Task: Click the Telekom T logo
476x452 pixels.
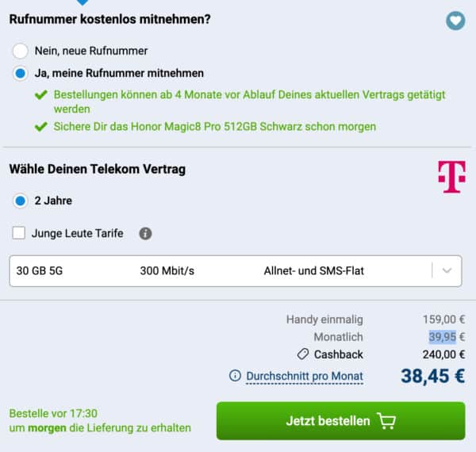Action: pos(451,177)
